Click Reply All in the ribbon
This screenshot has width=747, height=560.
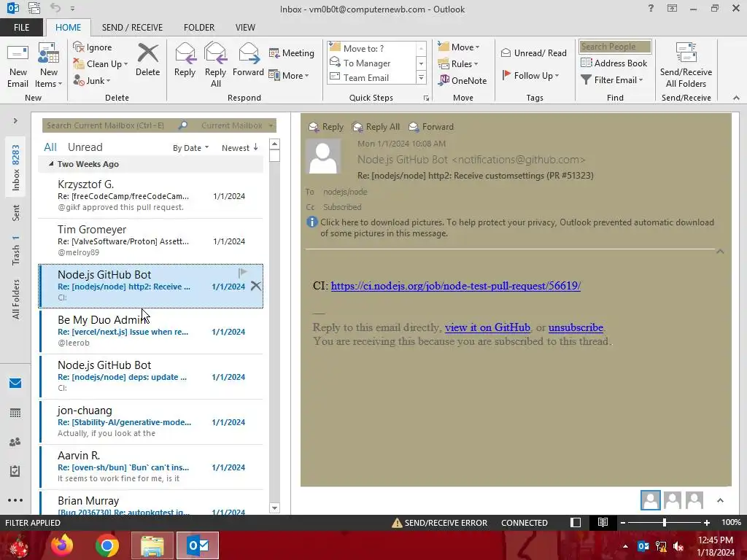[x=215, y=66]
